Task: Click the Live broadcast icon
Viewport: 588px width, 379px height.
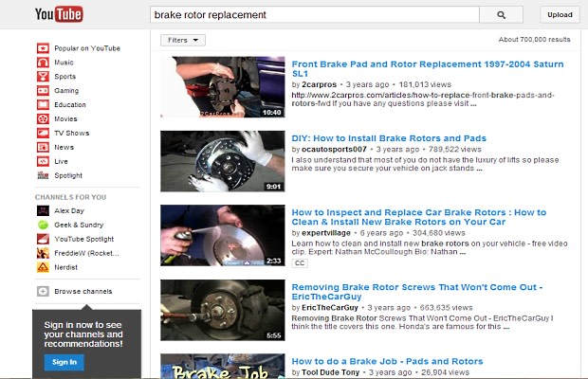Action: point(43,161)
